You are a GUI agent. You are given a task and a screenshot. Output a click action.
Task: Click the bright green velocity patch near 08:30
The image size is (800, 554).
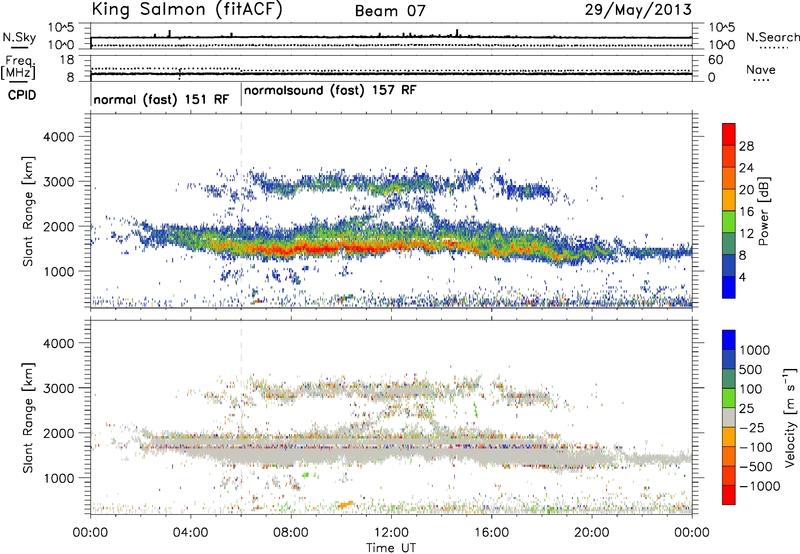(x=306, y=474)
